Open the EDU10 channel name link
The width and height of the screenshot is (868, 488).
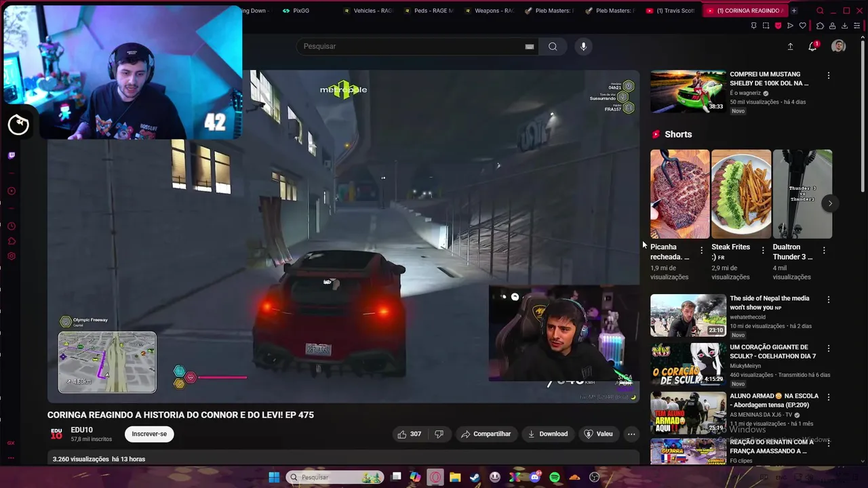pos(81,430)
